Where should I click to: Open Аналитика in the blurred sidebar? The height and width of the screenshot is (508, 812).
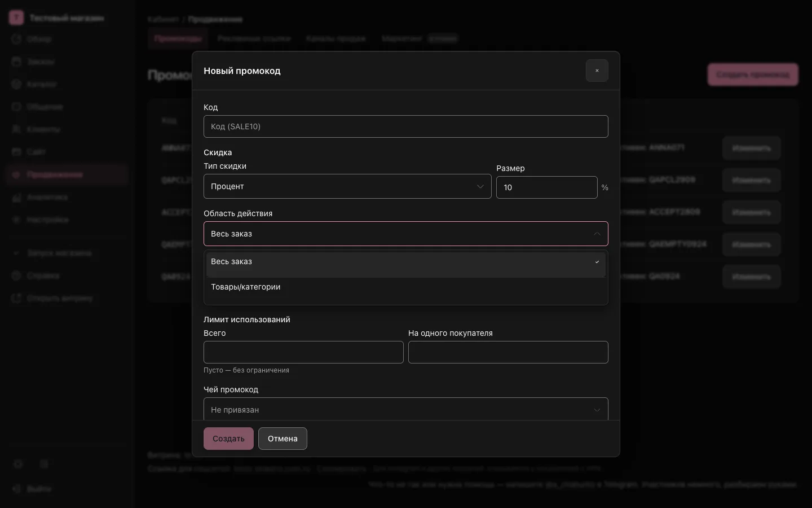(x=67, y=197)
